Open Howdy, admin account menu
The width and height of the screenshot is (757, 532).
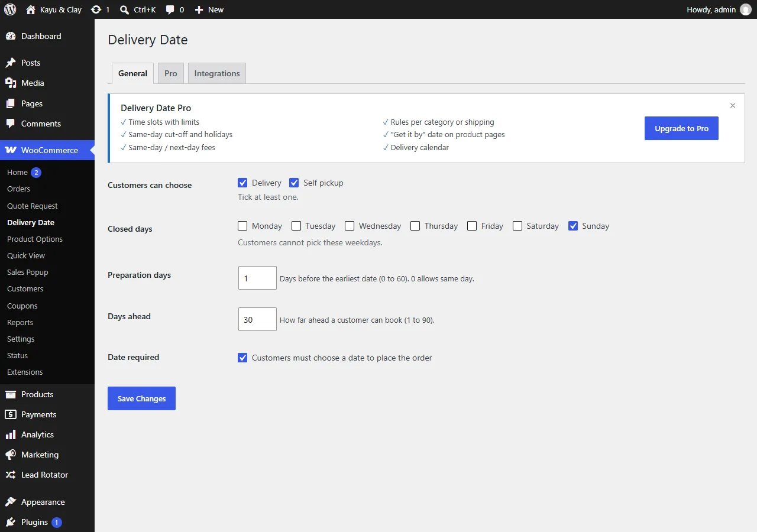point(719,9)
